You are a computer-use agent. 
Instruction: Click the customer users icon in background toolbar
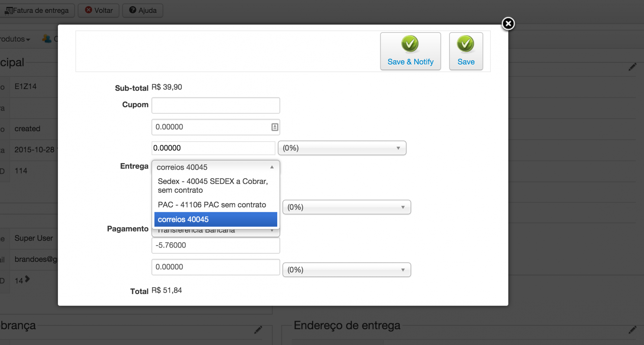[x=47, y=39]
